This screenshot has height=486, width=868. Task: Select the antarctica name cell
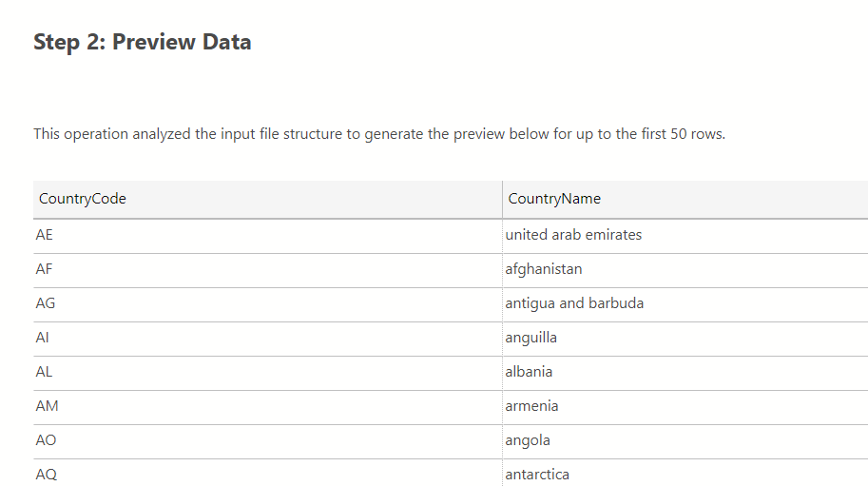pos(537,474)
